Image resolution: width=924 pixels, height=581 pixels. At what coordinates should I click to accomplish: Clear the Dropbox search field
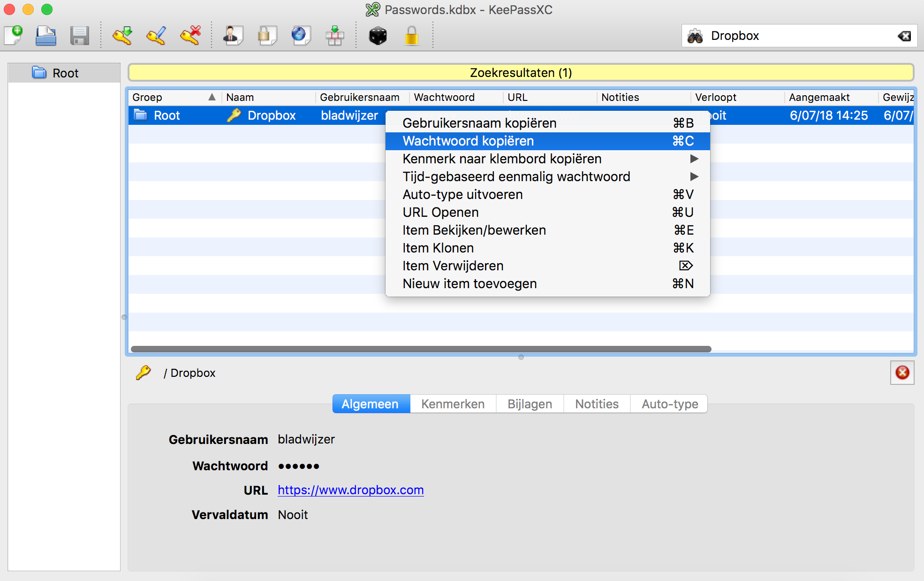click(904, 36)
